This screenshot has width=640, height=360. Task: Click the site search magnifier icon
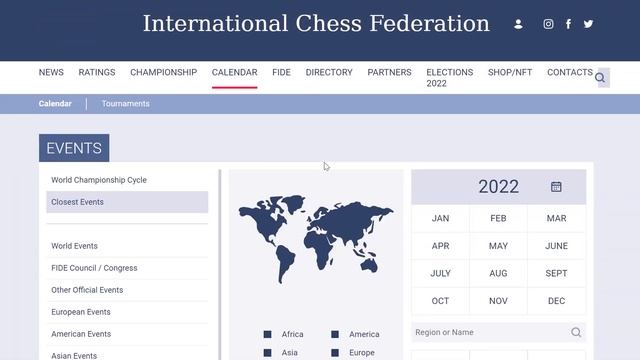click(x=600, y=78)
